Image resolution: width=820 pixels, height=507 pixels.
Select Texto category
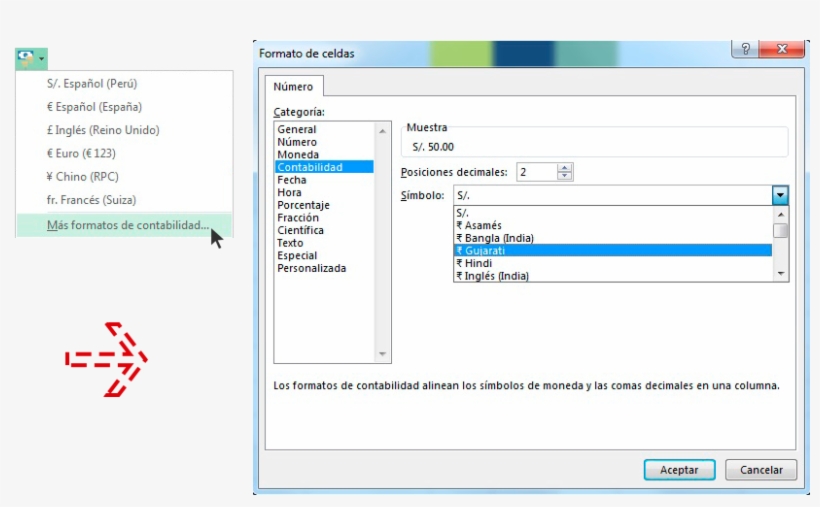click(x=290, y=243)
